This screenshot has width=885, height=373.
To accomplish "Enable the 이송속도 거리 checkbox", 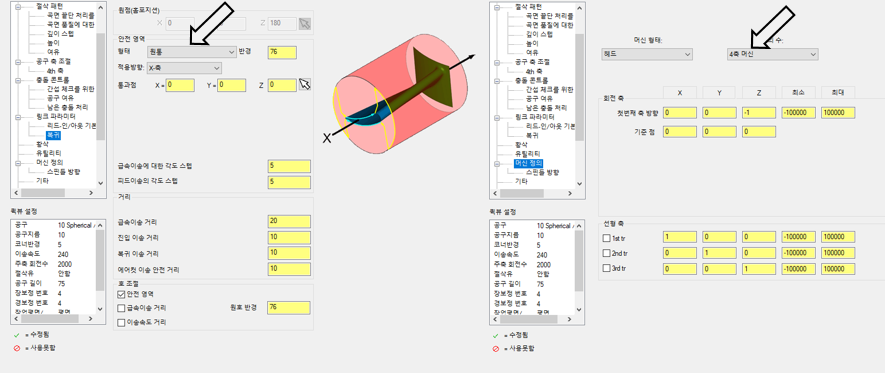I will pos(121,322).
